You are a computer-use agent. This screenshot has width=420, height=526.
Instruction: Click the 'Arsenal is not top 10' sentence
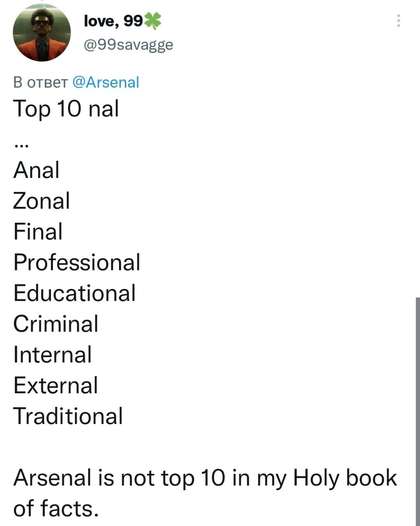click(x=205, y=478)
